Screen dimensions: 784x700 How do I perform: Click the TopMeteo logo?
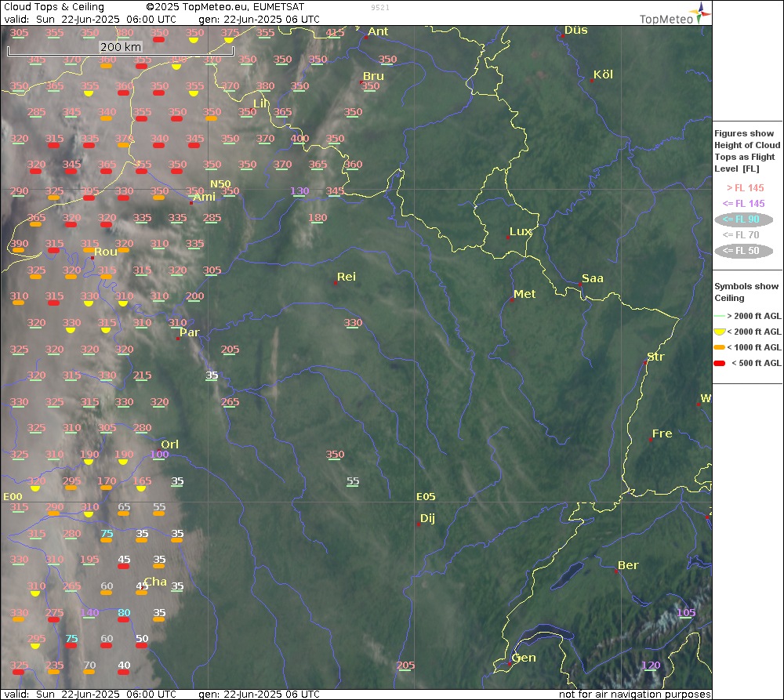(674, 14)
